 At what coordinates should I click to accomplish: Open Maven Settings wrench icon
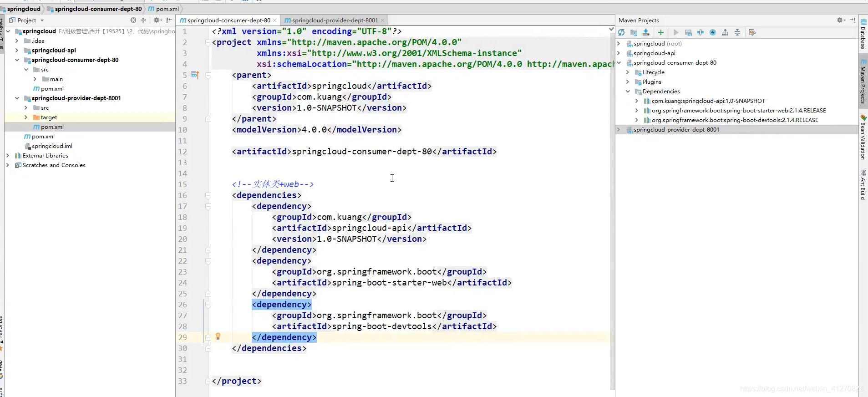[x=752, y=32]
